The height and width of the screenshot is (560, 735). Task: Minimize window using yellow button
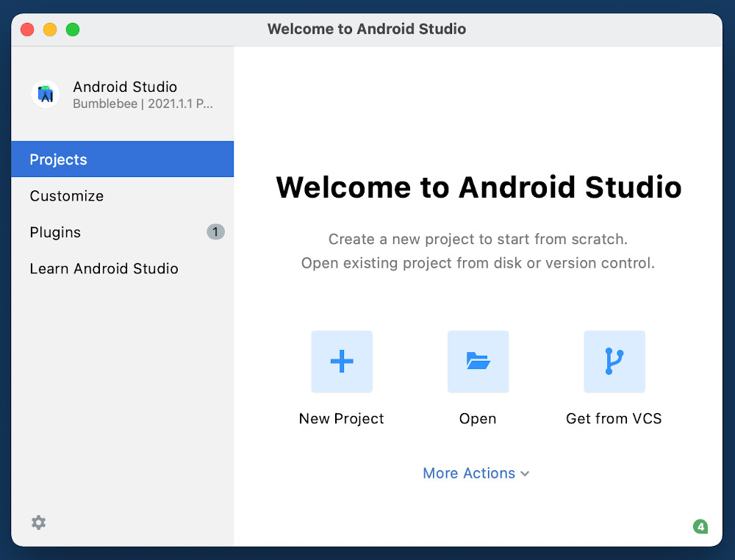(x=50, y=29)
